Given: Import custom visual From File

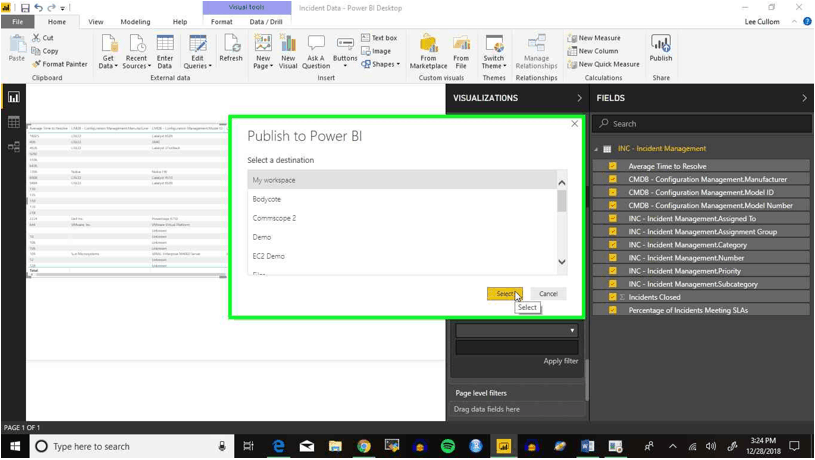Looking at the screenshot, I should pyautogui.click(x=461, y=51).
